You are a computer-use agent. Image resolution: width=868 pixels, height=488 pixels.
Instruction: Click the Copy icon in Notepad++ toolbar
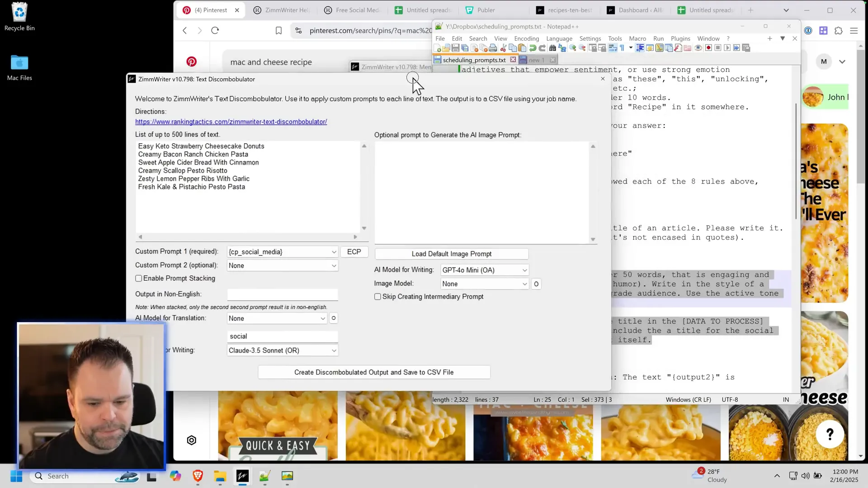click(513, 48)
